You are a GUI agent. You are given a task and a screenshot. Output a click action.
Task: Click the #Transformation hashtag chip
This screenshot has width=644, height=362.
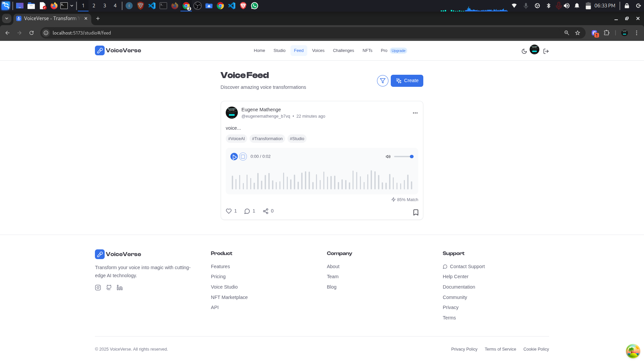click(267, 139)
